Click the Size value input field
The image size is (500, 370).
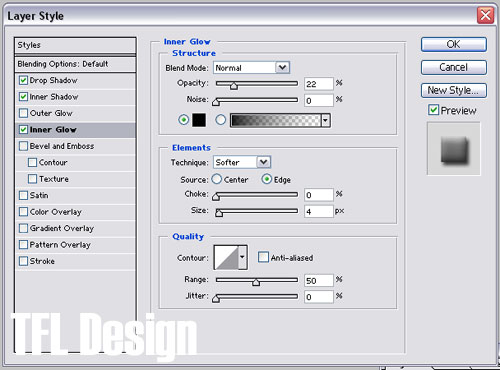[x=318, y=211]
